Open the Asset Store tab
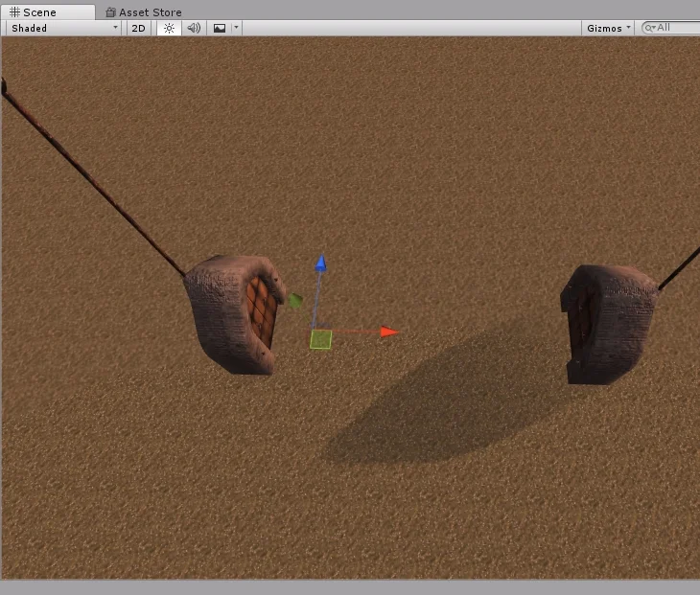The image size is (700, 595). pyautogui.click(x=144, y=12)
